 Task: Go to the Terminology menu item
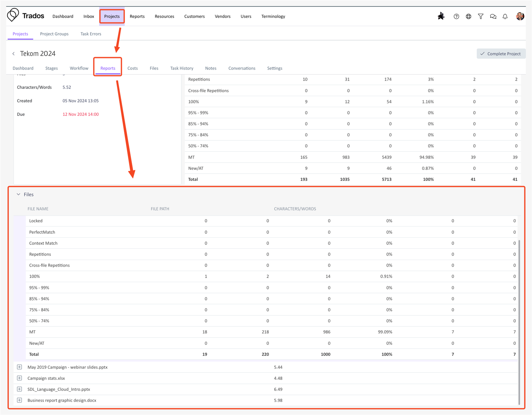(x=273, y=16)
